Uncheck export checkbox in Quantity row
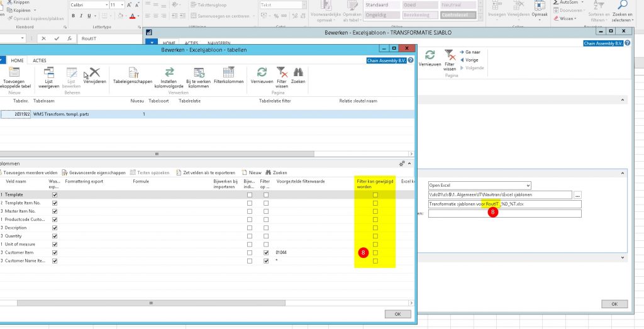Image resolution: width=644 pixels, height=329 pixels. click(x=55, y=236)
